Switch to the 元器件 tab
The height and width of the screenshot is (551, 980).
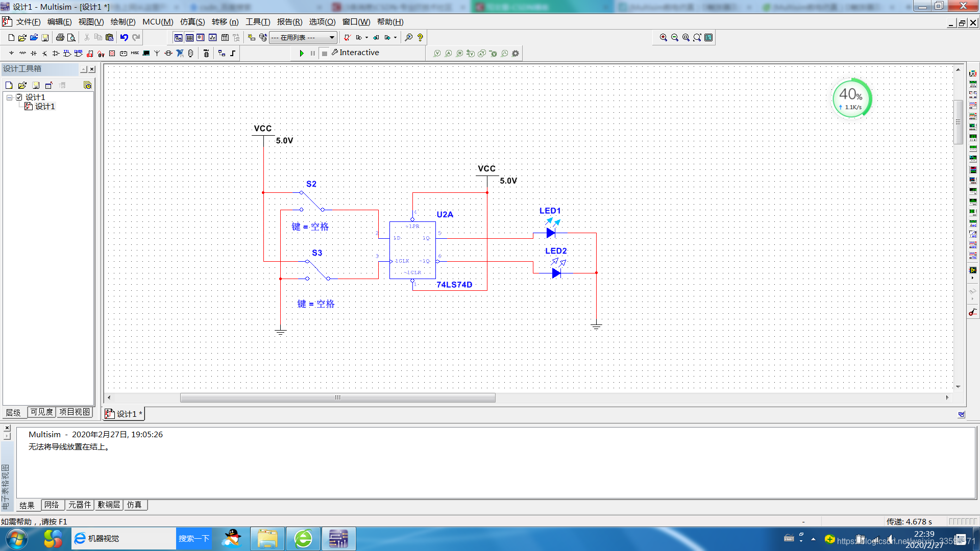pyautogui.click(x=80, y=505)
